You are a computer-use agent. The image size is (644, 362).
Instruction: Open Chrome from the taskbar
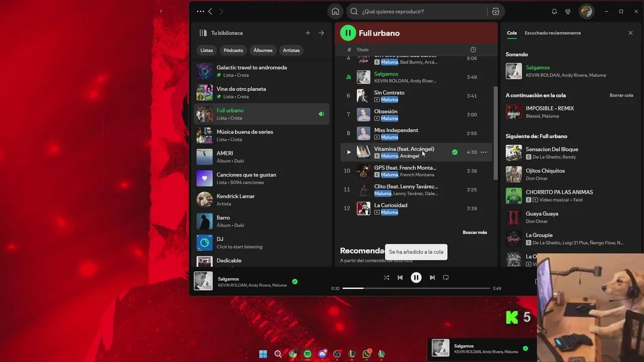pyautogui.click(x=293, y=354)
